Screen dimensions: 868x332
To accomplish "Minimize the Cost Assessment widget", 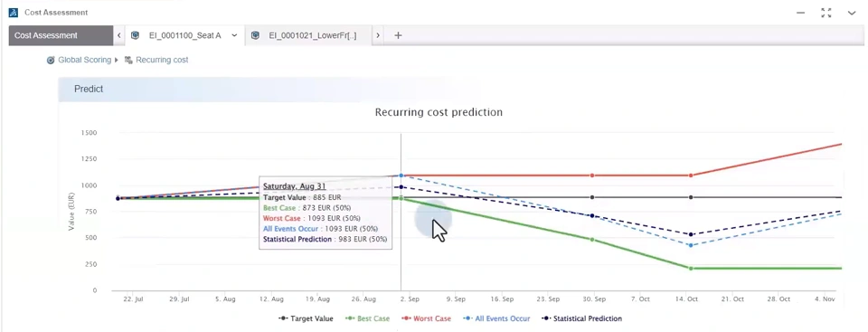I will (800, 13).
